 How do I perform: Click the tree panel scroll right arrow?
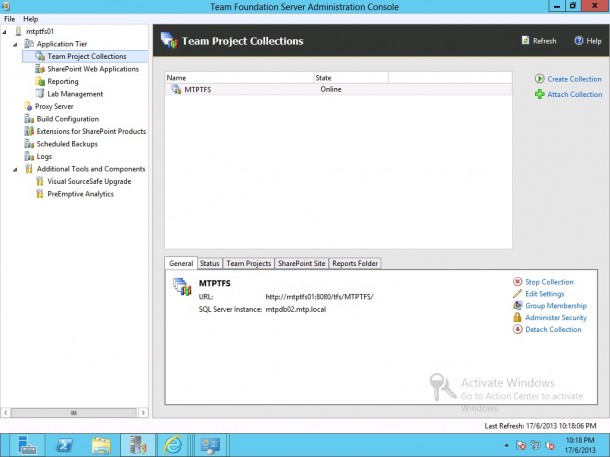(143, 412)
